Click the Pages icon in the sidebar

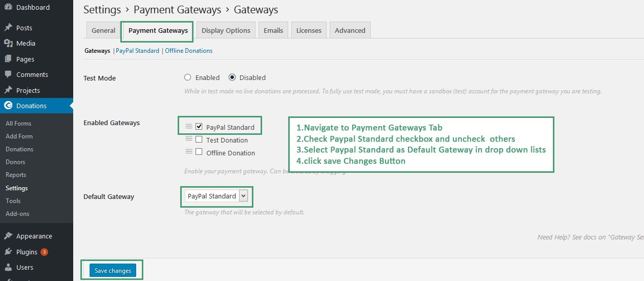(x=8, y=59)
